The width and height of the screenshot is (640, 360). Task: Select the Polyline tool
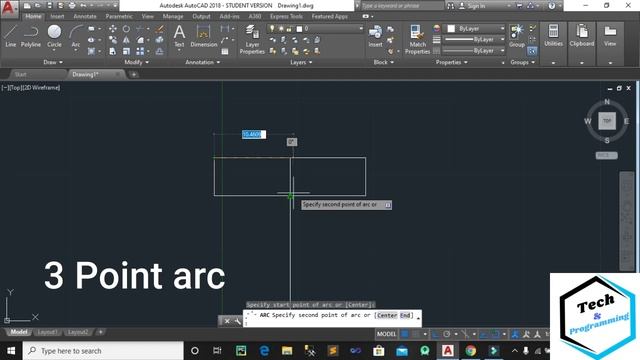pyautogui.click(x=31, y=36)
